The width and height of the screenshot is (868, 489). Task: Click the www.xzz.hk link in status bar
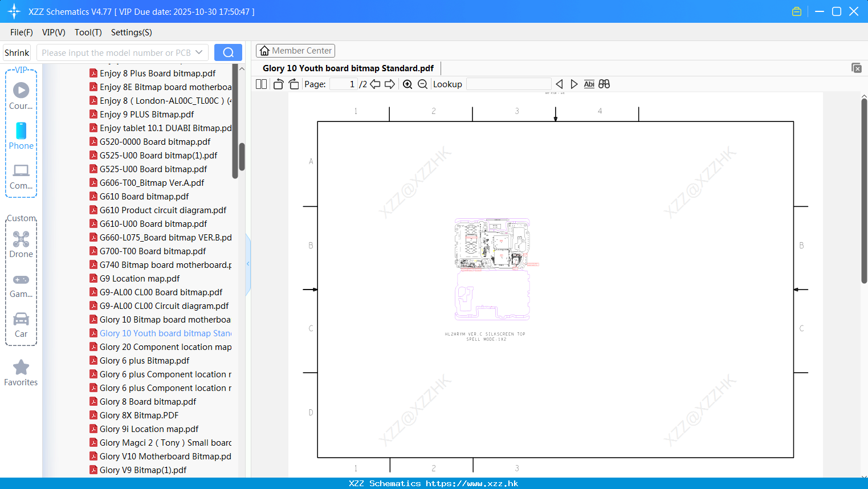pos(472,483)
